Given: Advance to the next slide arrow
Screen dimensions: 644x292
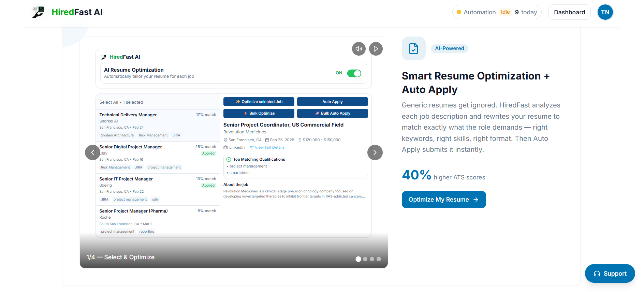Looking at the screenshot, I should (375, 152).
